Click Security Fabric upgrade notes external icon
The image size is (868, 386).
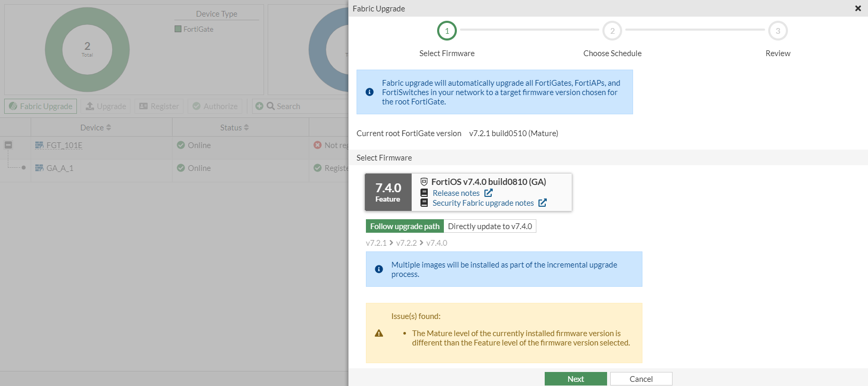pos(543,203)
